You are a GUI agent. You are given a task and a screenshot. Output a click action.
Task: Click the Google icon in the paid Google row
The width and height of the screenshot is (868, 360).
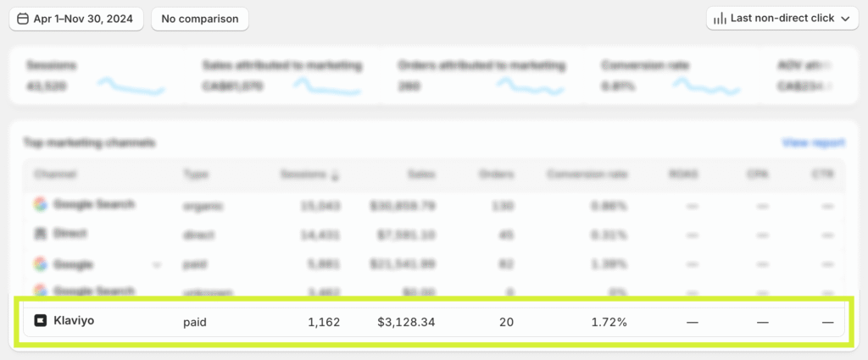[40, 264]
